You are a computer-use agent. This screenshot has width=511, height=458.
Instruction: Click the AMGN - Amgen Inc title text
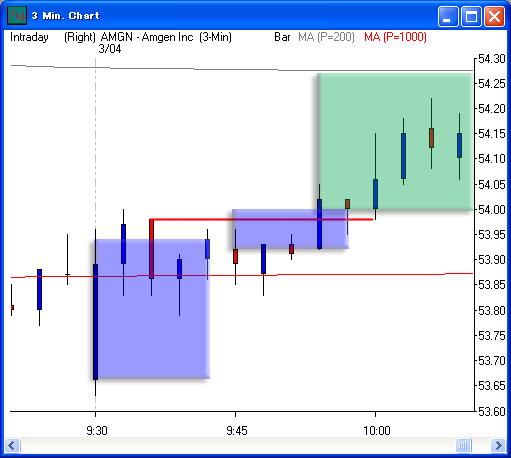(x=147, y=37)
